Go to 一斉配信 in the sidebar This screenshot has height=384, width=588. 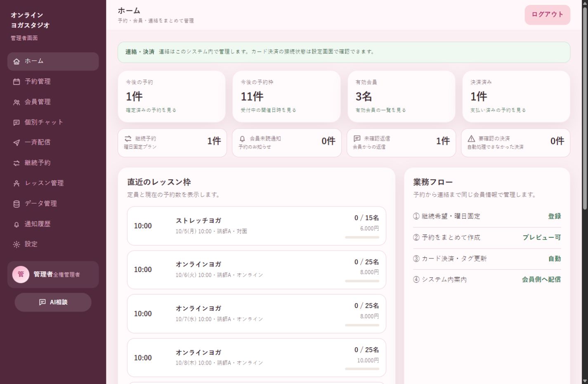click(53, 142)
